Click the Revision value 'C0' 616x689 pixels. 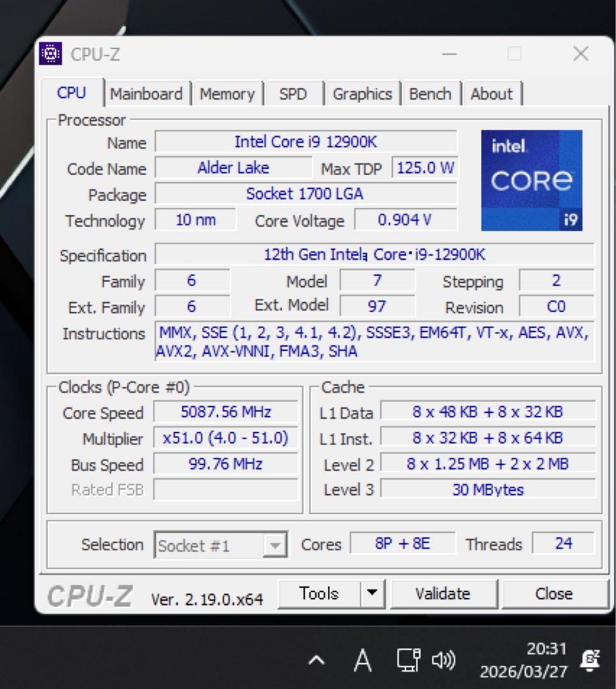coord(556,306)
